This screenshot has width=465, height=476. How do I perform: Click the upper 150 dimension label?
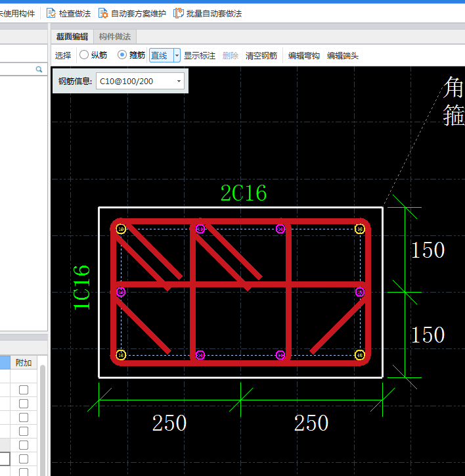click(x=428, y=250)
